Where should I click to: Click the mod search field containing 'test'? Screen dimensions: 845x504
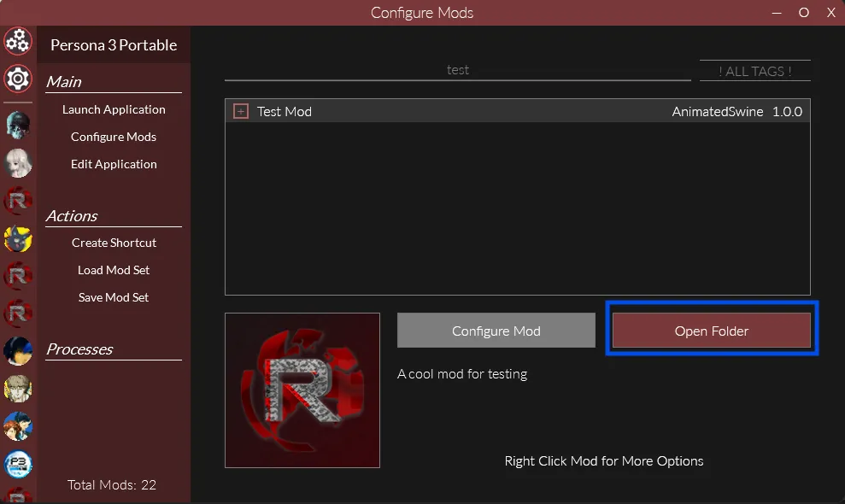point(457,70)
